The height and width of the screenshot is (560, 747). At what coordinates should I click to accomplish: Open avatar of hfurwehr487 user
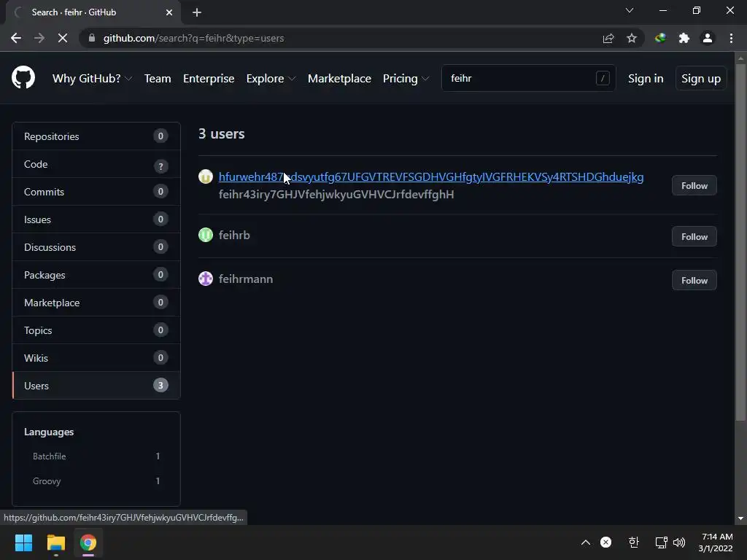point(205,176)
